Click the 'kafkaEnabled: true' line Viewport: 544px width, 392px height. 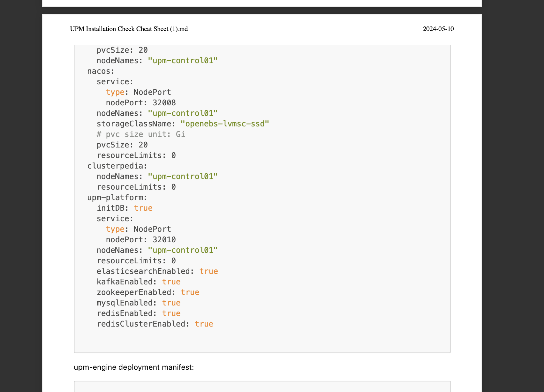coord(139,282)
